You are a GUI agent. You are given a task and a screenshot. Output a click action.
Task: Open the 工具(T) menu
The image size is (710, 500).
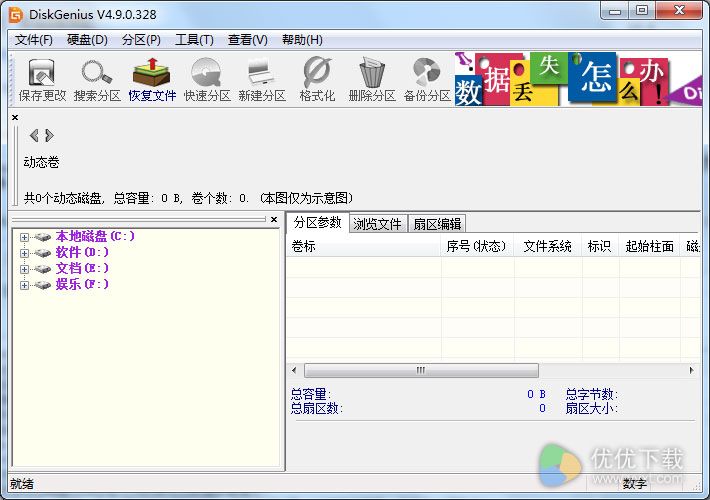[x=194, y=40]
